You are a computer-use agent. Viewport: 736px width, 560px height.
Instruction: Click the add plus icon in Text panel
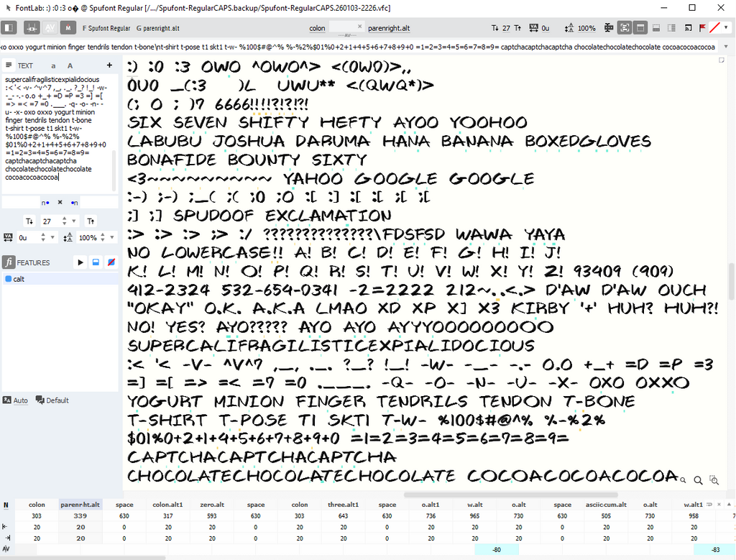coord(110,65)
